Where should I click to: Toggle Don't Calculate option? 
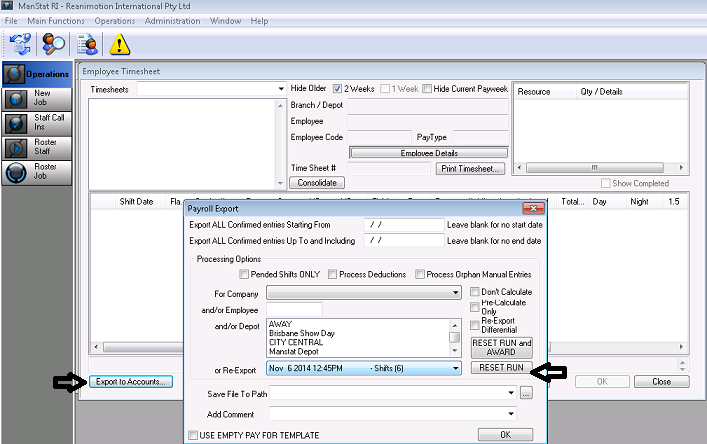point(475,292)
